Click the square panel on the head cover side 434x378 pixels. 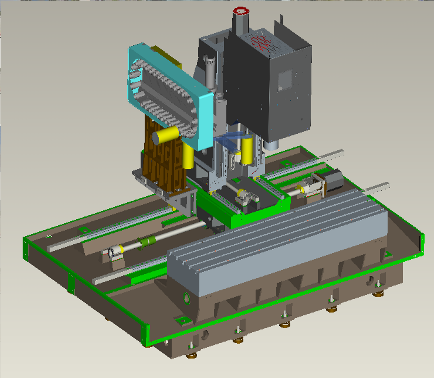(286, 81)
